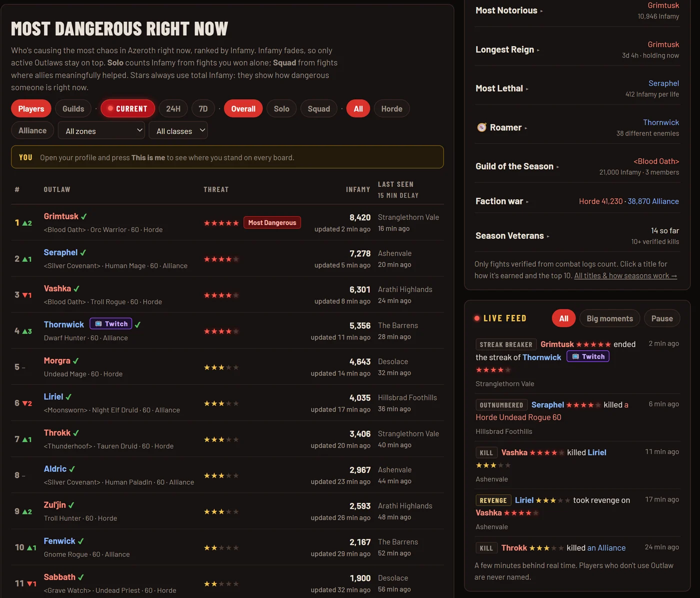Switch to Guilds leaderboard

coord(73,108)
